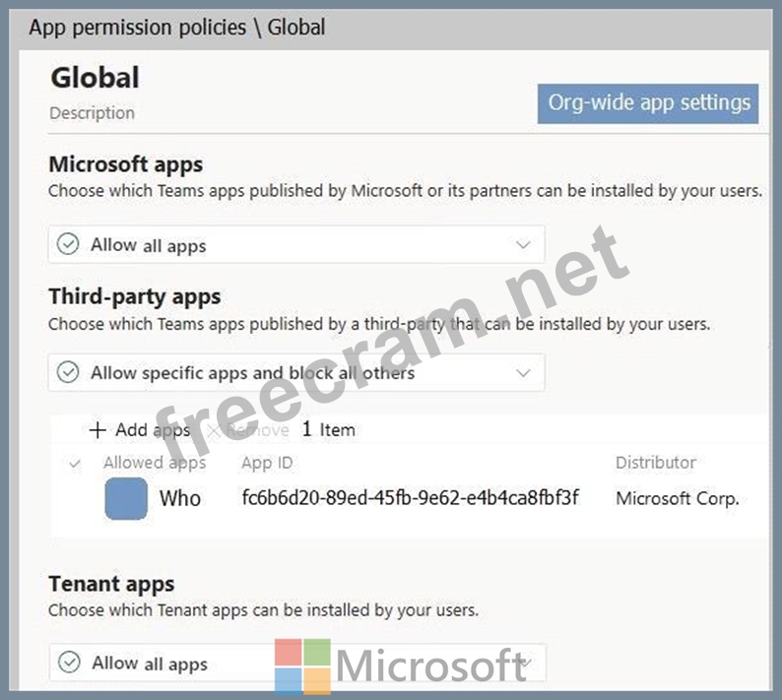The width and height of the screenshot is (782, 700).
Task: Click the Description field under Global
Action: coord(92,113)
